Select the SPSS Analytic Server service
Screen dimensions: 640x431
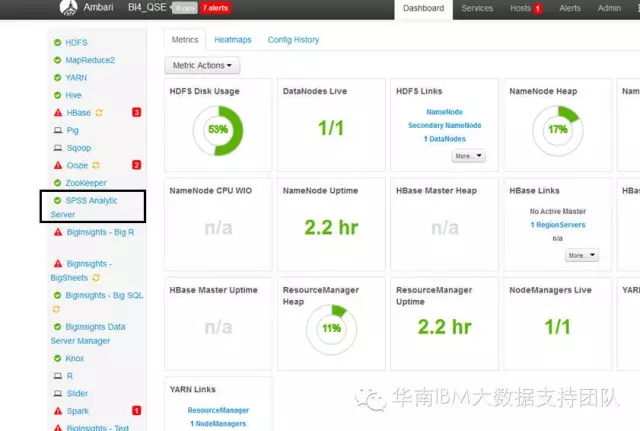click(x=84, y=207)
